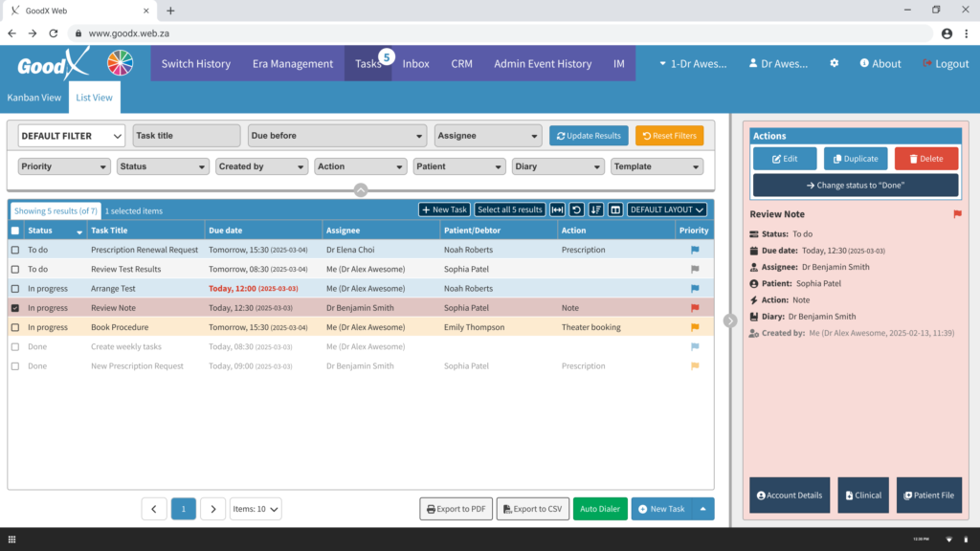Open Era Management menu
Viewport: 980px width, 551px height.
(x=293, y=63)
